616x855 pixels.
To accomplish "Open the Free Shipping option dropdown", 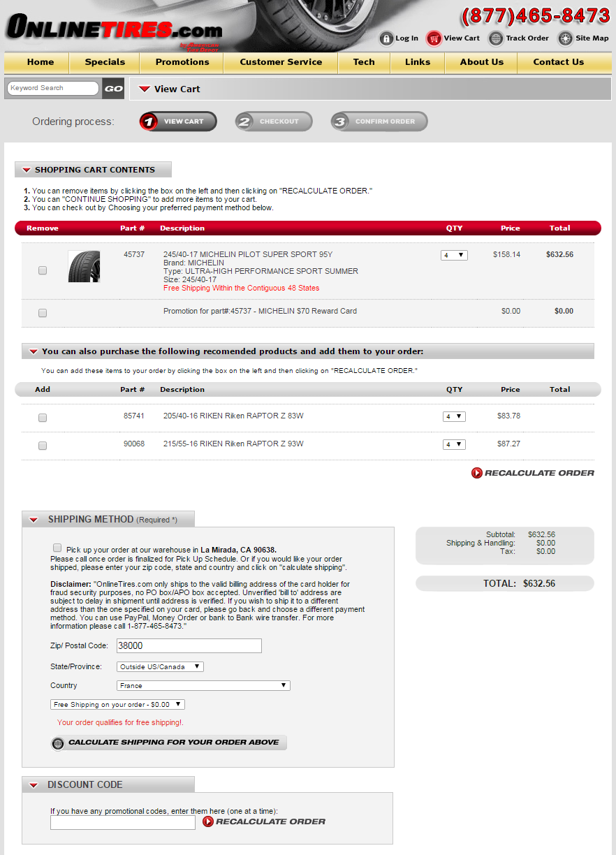I will (x=117, y=704).
